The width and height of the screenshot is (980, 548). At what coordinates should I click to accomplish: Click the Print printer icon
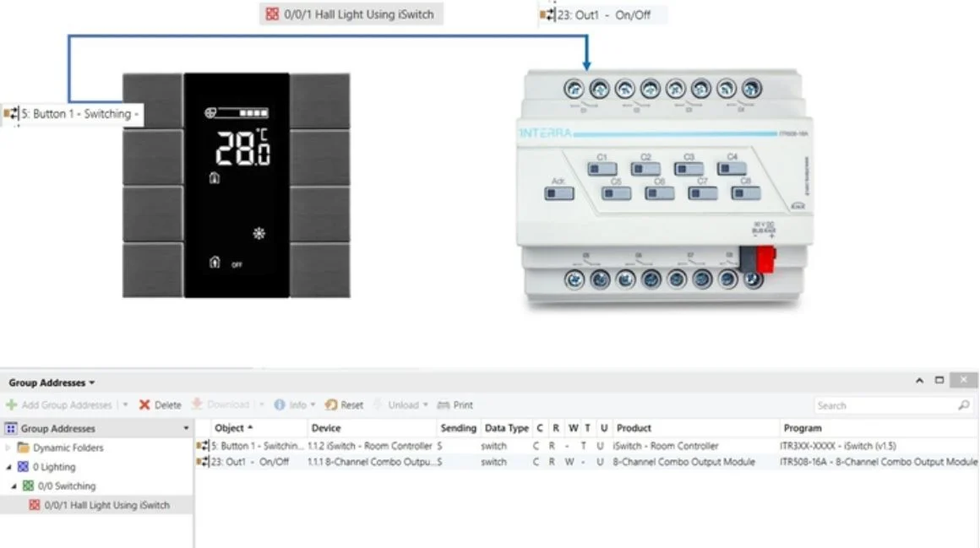pos(444,405)
